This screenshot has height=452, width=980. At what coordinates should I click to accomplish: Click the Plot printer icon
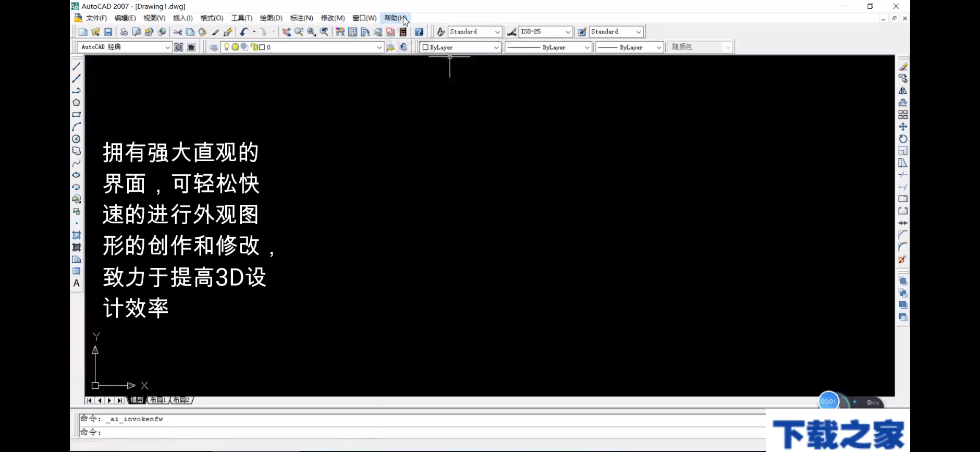point(124,32)
